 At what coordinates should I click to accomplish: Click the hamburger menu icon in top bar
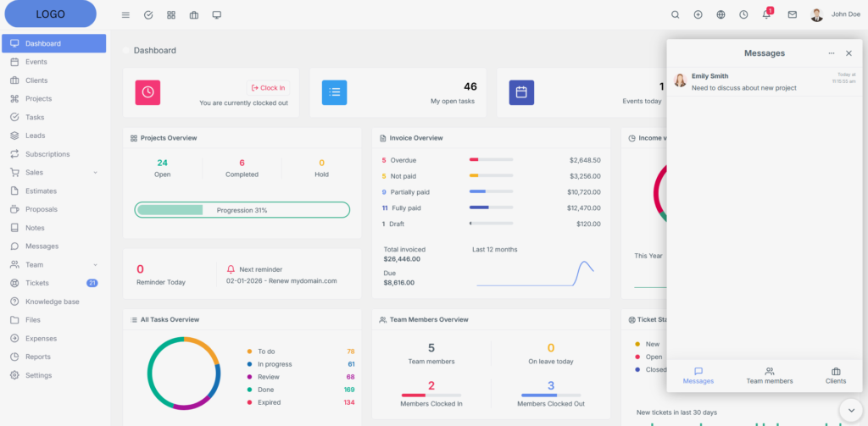[125, 14]
